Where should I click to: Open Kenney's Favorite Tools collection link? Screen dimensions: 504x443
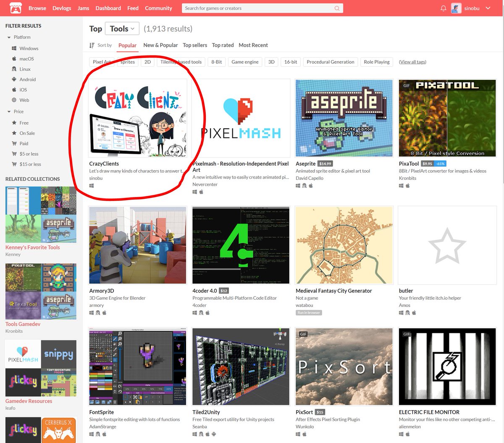point(33,248)
